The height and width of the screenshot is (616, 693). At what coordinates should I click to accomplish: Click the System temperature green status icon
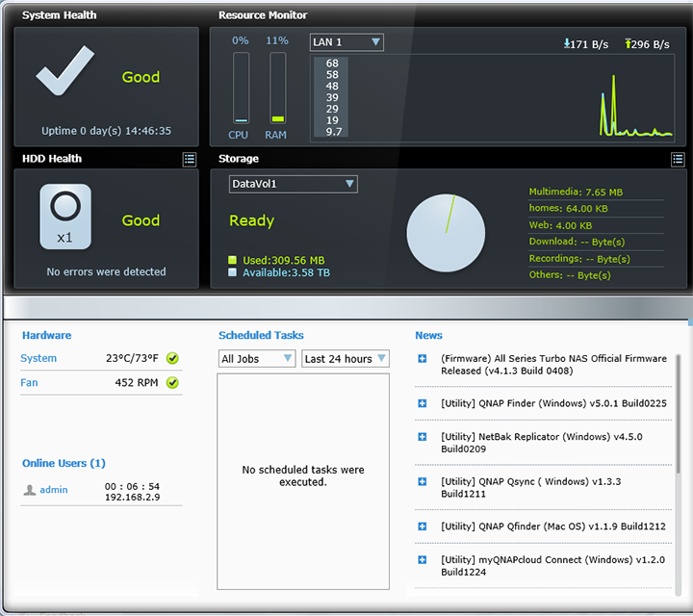click(x=172, y=358)
